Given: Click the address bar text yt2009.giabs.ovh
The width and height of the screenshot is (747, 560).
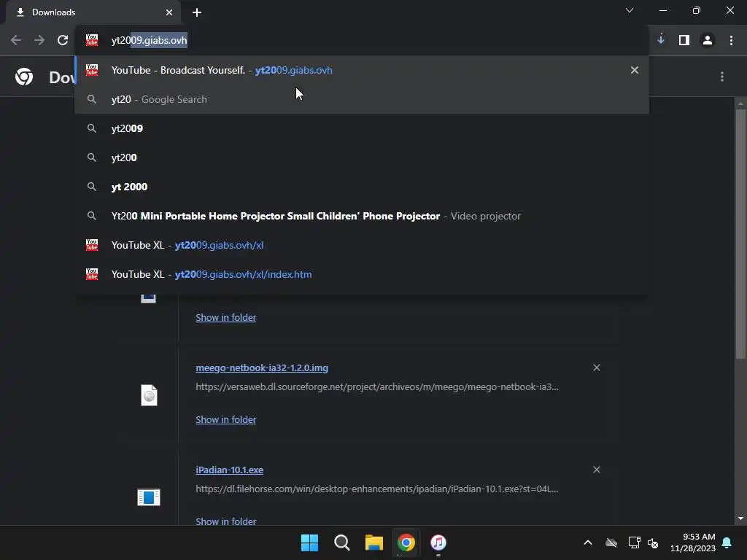Looking at the screenshot, I should [149, 41].
